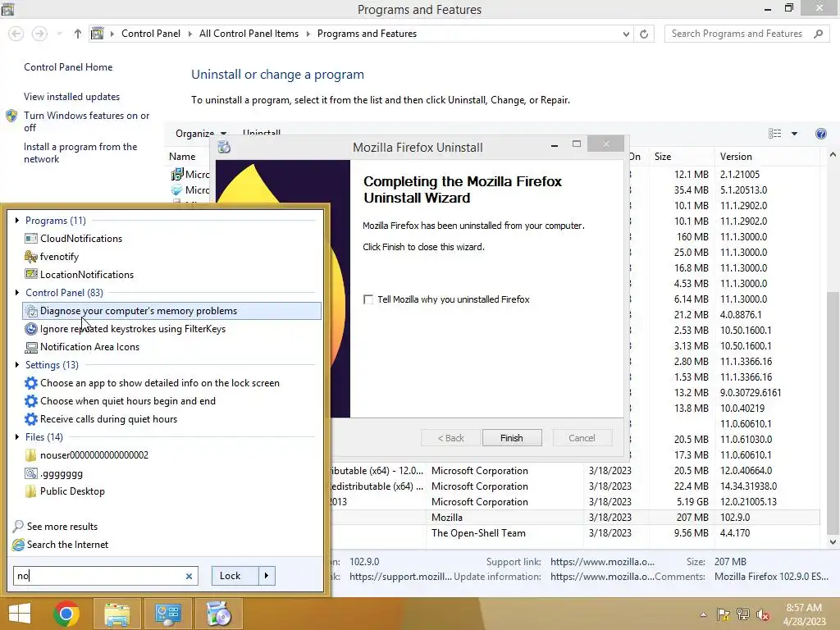Screen dimensions: 840x630
Task: Collapse the Files (14) group
Action: (17, 436)
